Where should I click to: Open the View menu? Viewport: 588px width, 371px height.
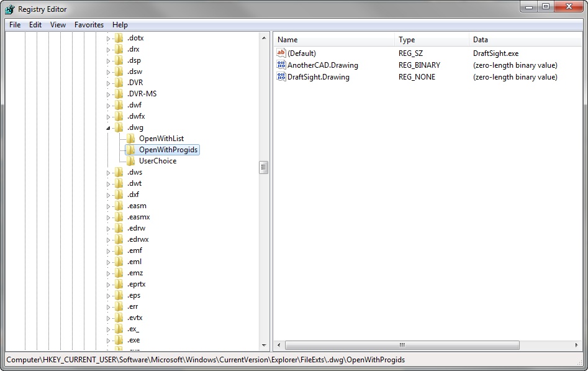coord(58,25)
